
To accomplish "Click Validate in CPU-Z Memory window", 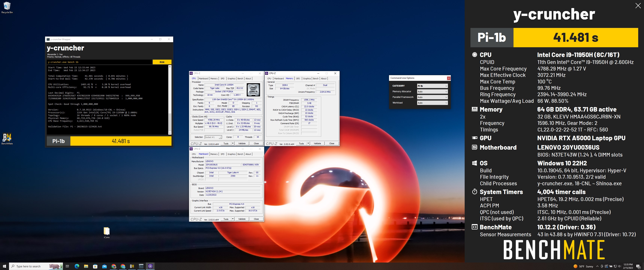I will pyautogui.click(x=317, y=143).
